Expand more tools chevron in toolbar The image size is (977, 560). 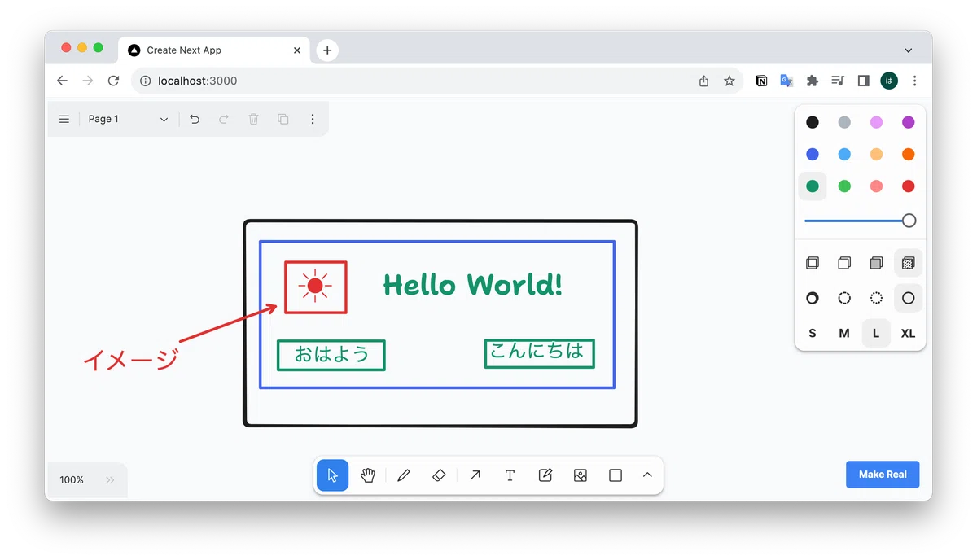click(x=647, y=475)
